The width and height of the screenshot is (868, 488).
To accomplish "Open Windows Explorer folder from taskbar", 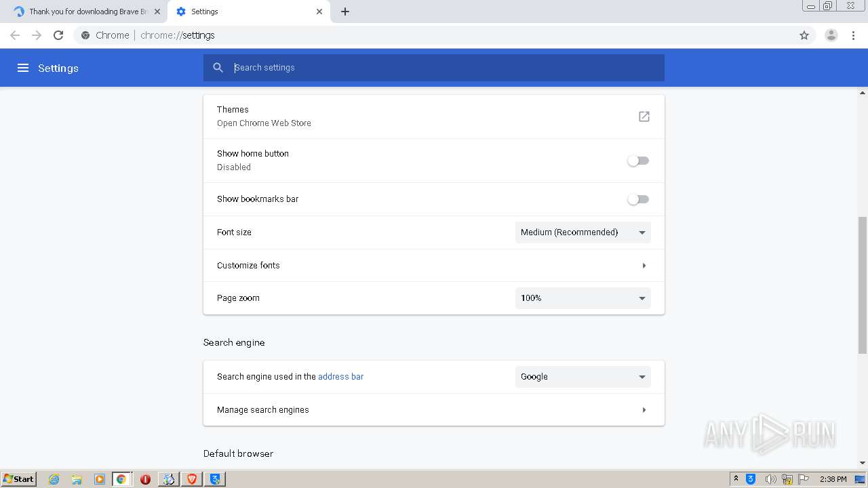I will (77, 479).
